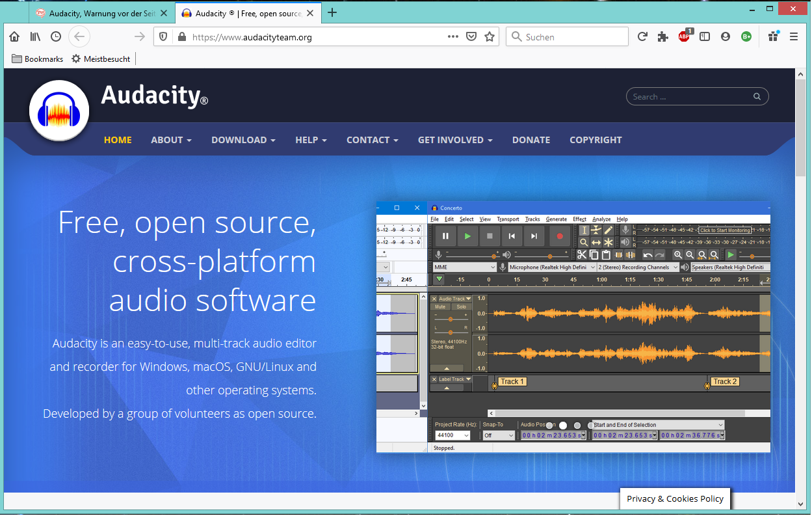Image resolution: width=812 pixels, height=516 pixels.
Task: Open the History clock icon
Action: pyautogui.click(x=56, y=37)
